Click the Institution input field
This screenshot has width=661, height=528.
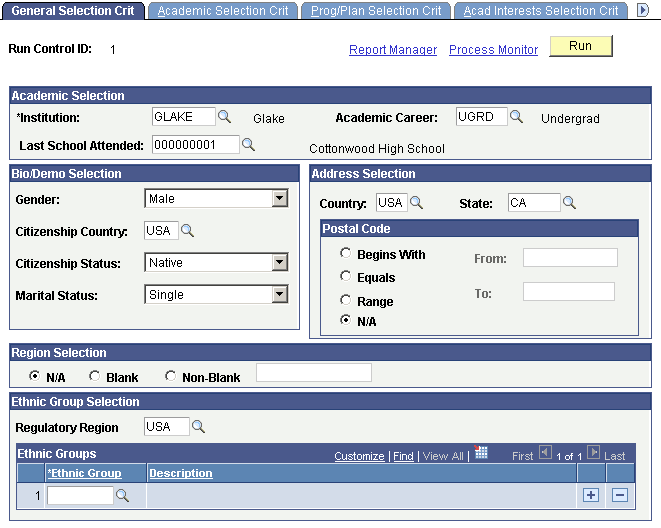[183, 116]
